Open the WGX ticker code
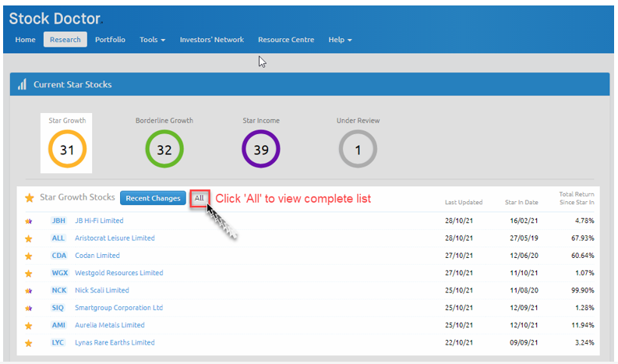Screen dimensions: 618x364 (59, 273)
